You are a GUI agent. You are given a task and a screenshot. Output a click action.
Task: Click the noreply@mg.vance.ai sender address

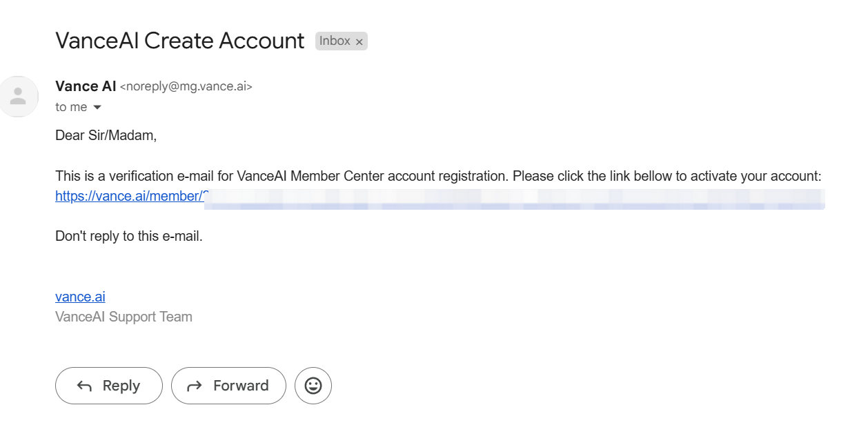pyautogui.click(x=186, y=87)
